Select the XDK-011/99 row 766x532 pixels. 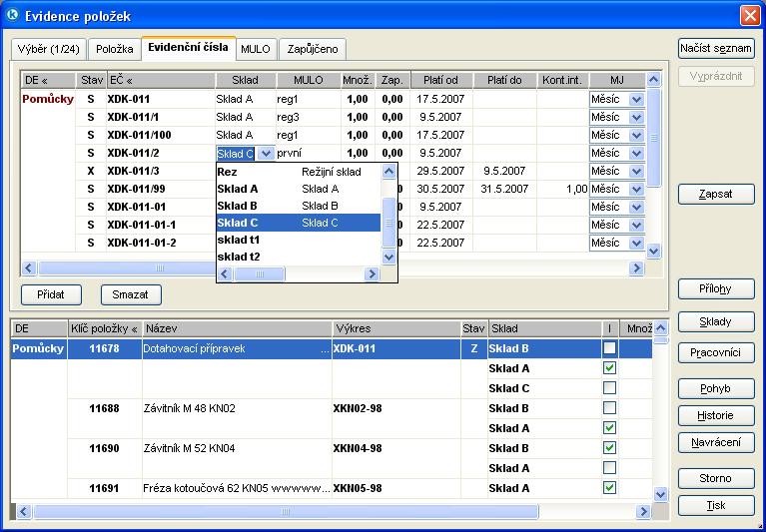coord(333,189)
